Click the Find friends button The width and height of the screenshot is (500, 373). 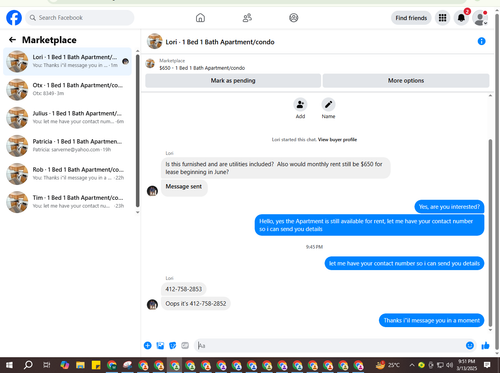411,18
